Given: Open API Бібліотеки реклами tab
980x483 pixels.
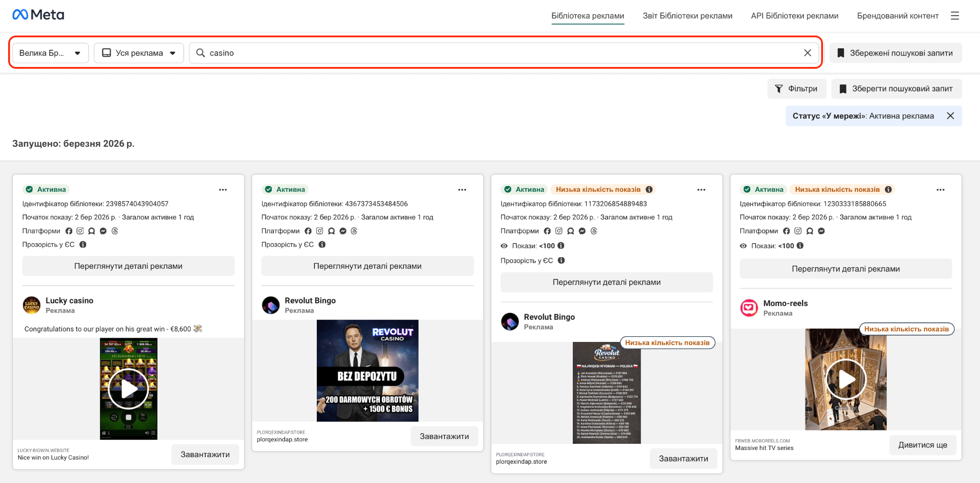Looking at the screenshot, I should 795,16.
